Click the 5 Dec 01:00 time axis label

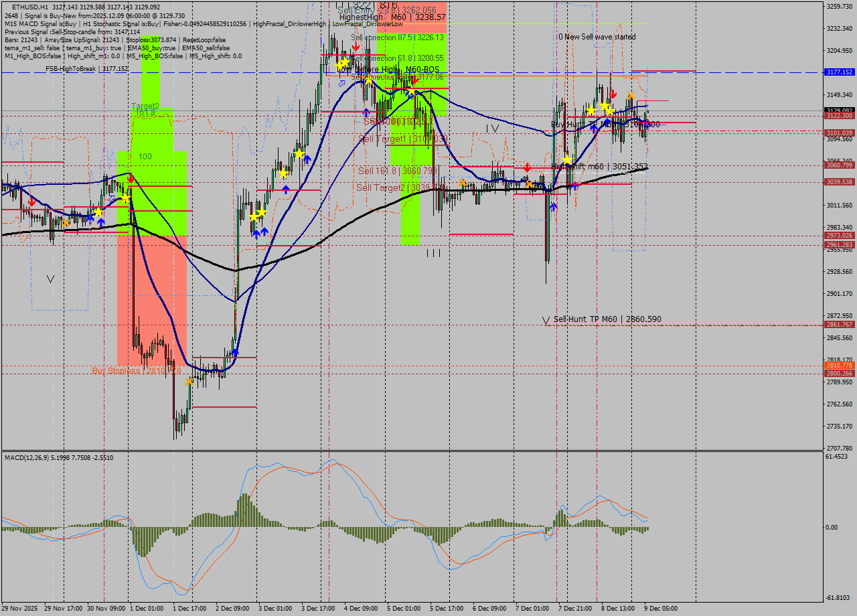[x=403, y=608]
